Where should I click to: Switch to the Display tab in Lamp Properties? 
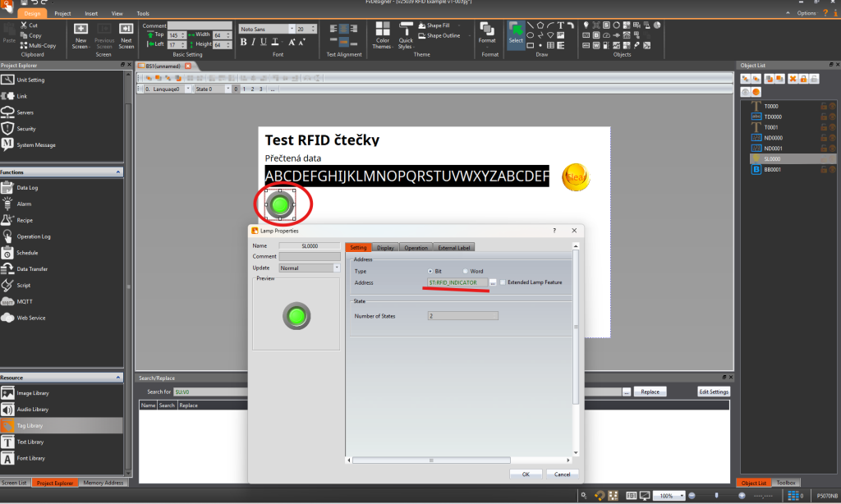point(385,247)
